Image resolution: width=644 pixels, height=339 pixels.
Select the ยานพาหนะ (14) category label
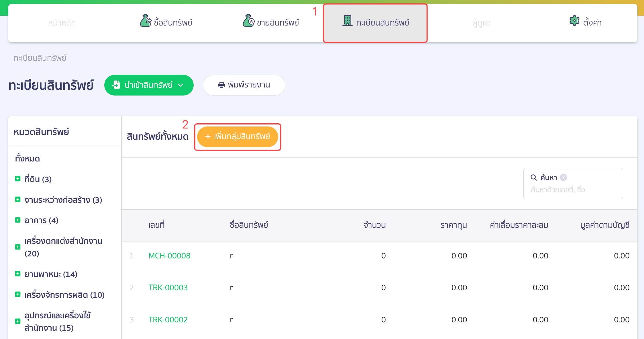[x=51, y=274]
